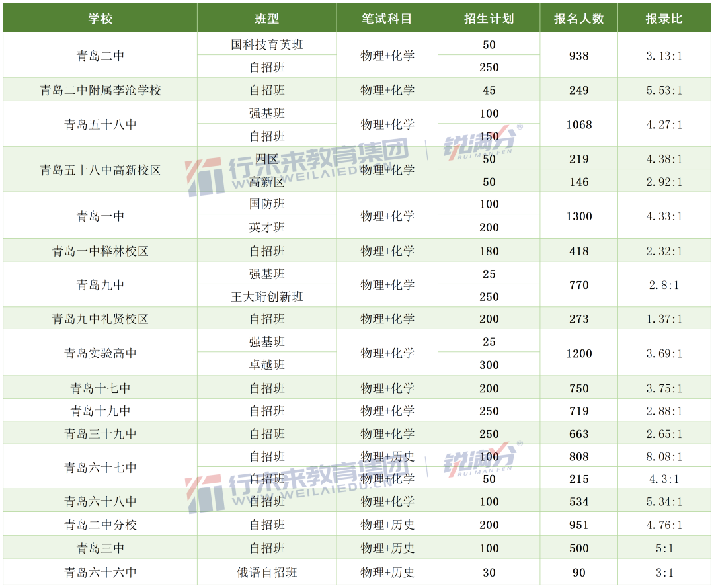Image resolution: width=714 pixels, height=588 pixels.
Task: Select the 青岛九中 school cell
Action: (x=100, y=285)
